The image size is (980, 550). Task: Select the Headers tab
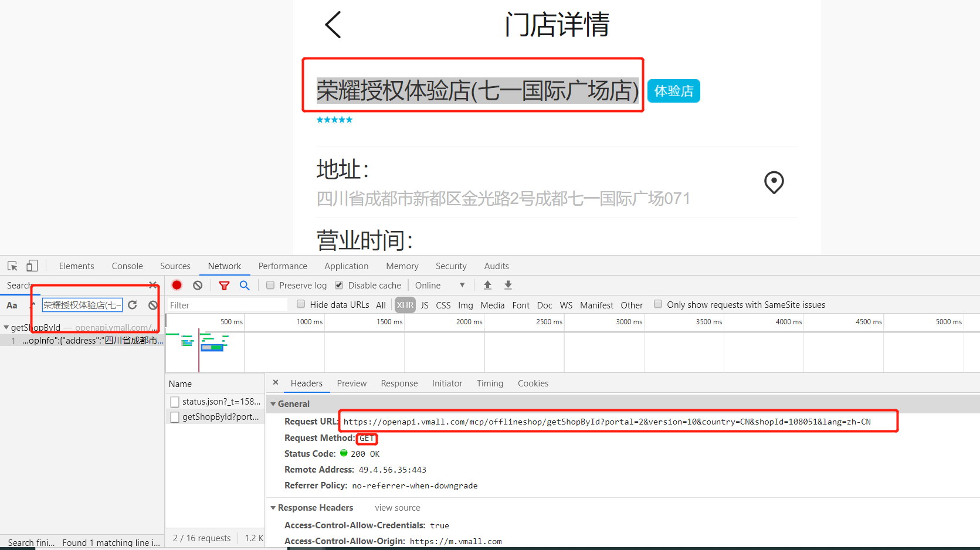tap(307, 383)
